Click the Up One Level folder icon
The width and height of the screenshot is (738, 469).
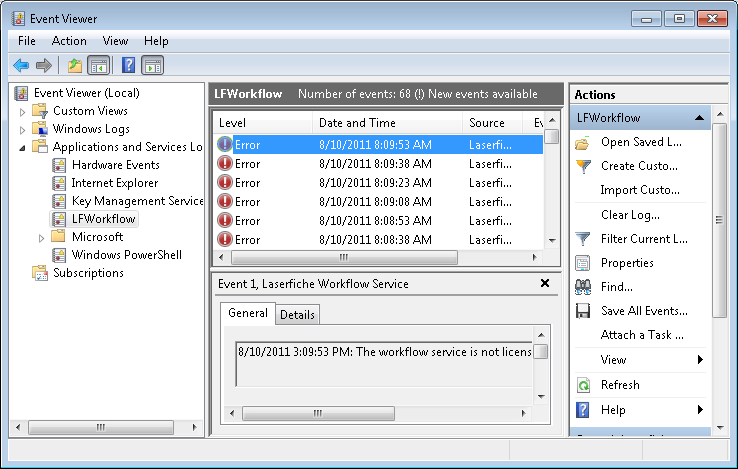(x=74, y=66)
